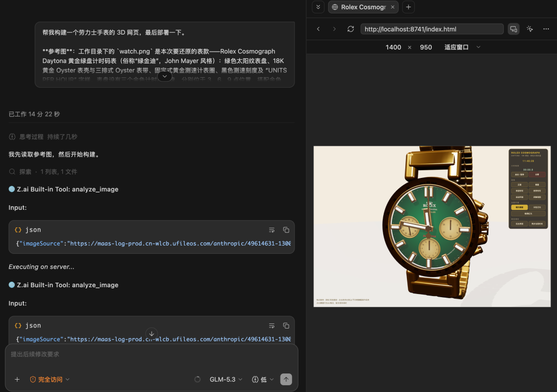Copy the first json code block
557x392 pixels.
point(286,230)
